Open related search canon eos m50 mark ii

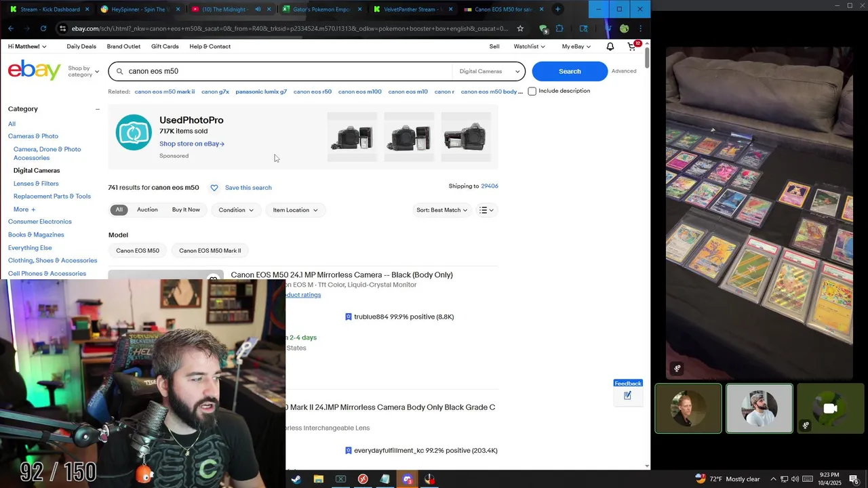coord(165,91)
